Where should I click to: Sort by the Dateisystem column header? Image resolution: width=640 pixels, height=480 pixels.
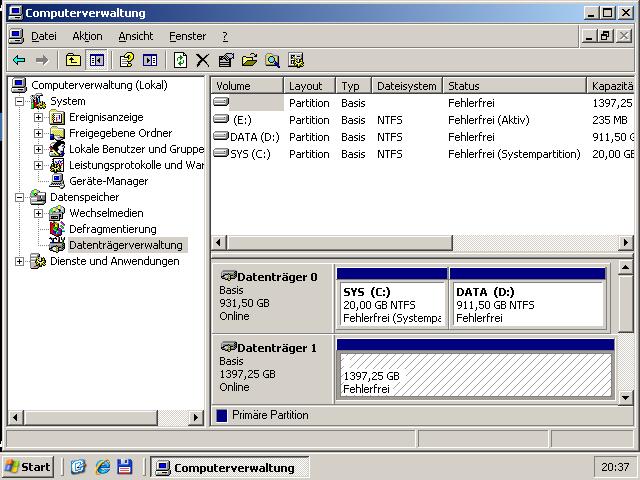tap(407, 86)
